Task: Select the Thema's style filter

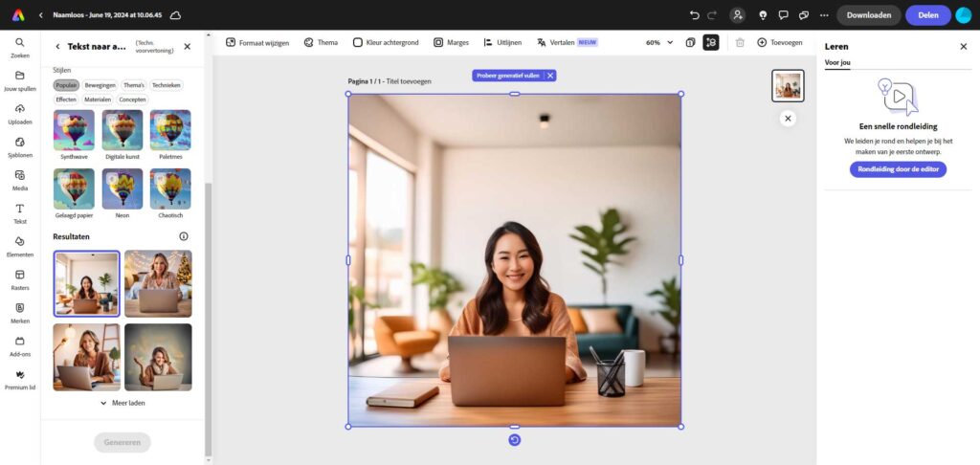Action: [134, 85]
